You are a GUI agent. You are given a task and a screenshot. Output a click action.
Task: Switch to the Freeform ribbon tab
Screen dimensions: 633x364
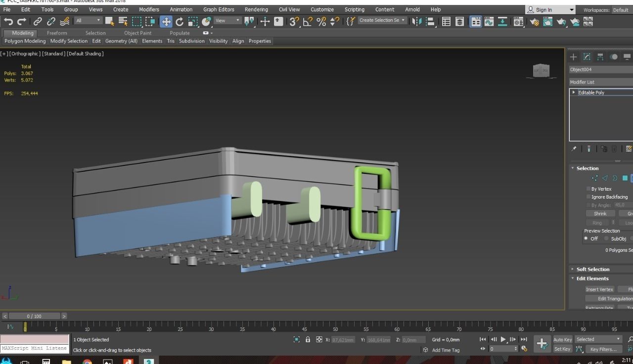click(x=57, y=33)
